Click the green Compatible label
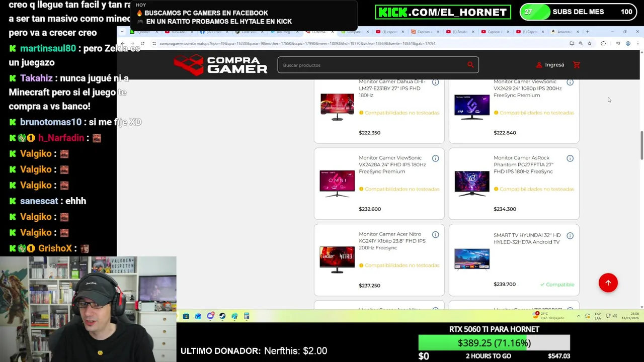Screen dimensions: 644x362 (557, 285)
